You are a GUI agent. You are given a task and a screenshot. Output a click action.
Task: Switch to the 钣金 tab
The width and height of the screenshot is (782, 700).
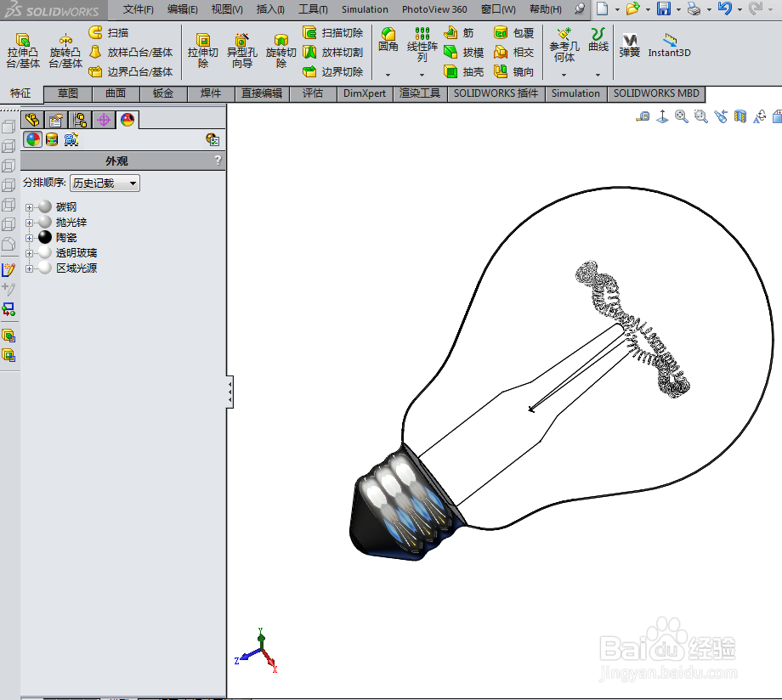[x=163, y=93]
